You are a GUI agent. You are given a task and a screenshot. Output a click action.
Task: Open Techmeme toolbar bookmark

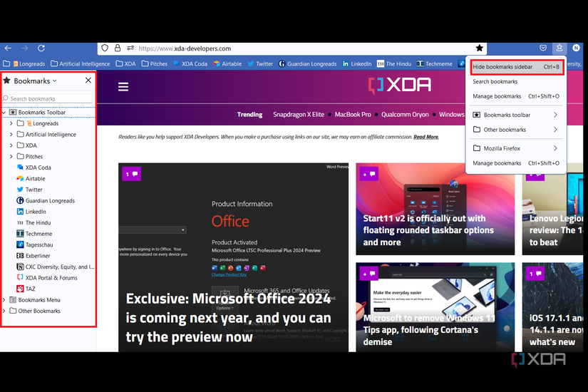coord(435,63)
